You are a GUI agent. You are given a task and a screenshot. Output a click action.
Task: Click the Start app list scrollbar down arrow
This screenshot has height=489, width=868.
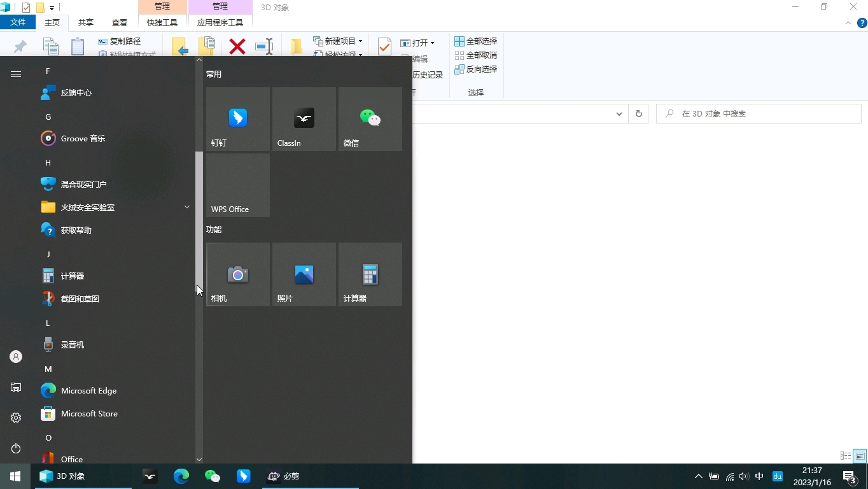click(x=199, y=459)
